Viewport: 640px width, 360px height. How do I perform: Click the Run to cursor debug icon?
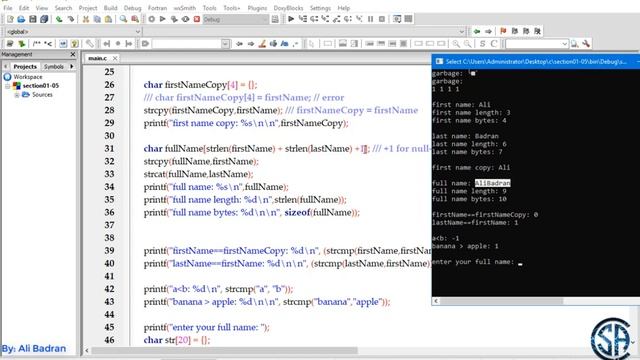tap(303, 19)
